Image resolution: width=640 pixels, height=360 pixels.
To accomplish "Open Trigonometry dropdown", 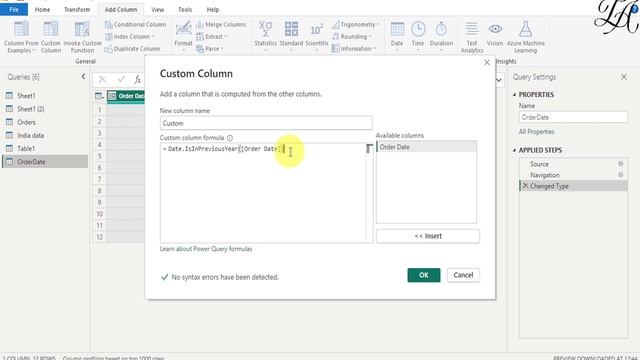I will pos(356,24).
